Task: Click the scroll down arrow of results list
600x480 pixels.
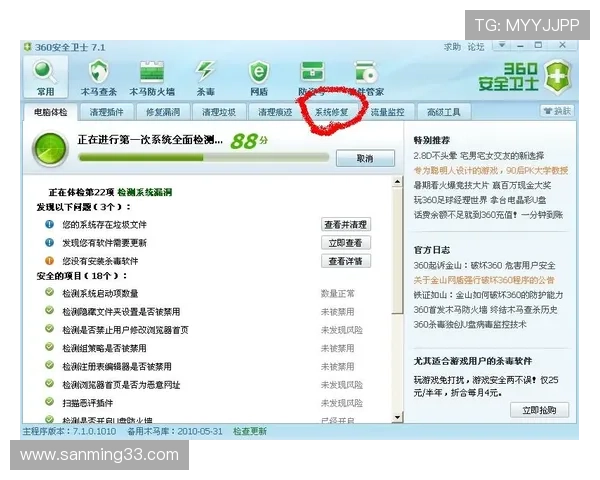Action: pyautogui.click(x=398, y=417)
